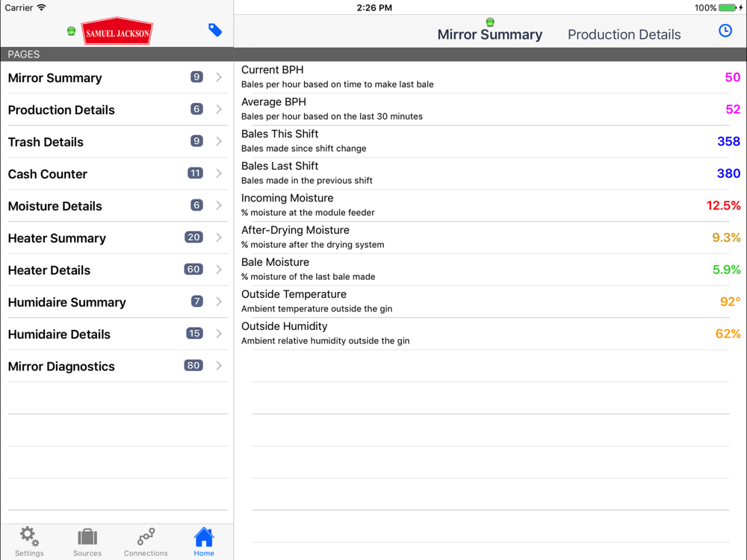Click Moisture Details badge showing 6
This screenshot has width=747, height=560.
pos(196,205)
